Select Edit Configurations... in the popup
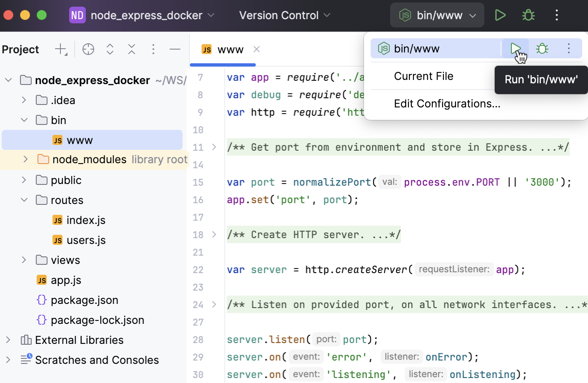This screenshot has height=383, width=588. [447, 104]
